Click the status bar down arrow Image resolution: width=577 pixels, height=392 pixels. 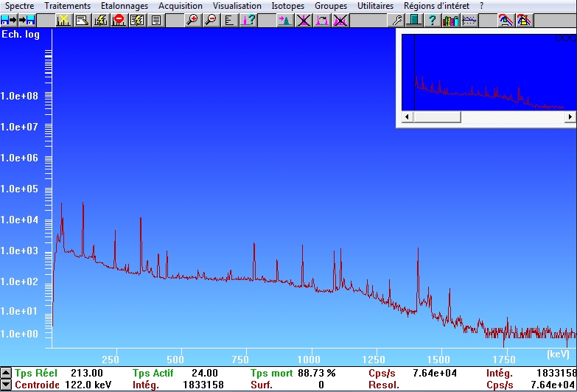[x=6, y=385]
